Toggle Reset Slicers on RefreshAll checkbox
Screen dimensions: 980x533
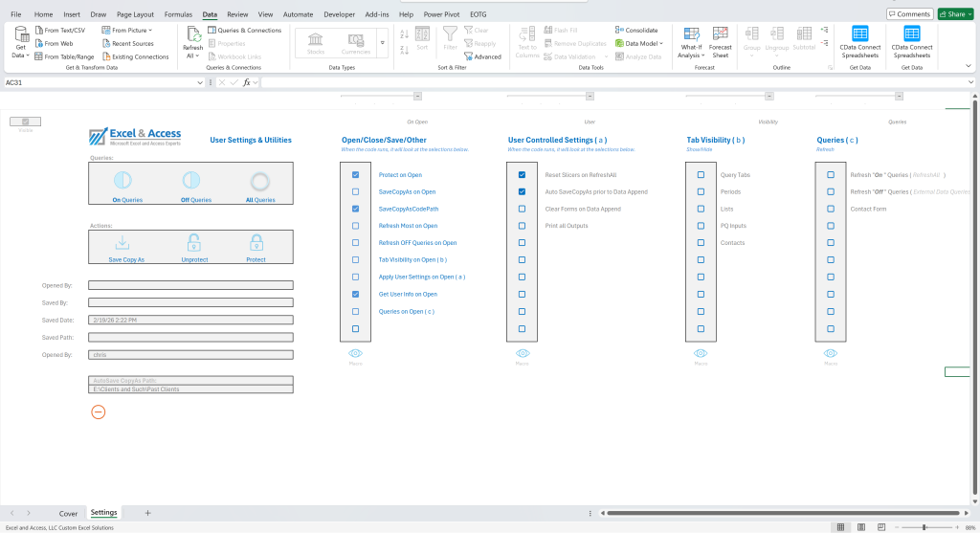522,175
